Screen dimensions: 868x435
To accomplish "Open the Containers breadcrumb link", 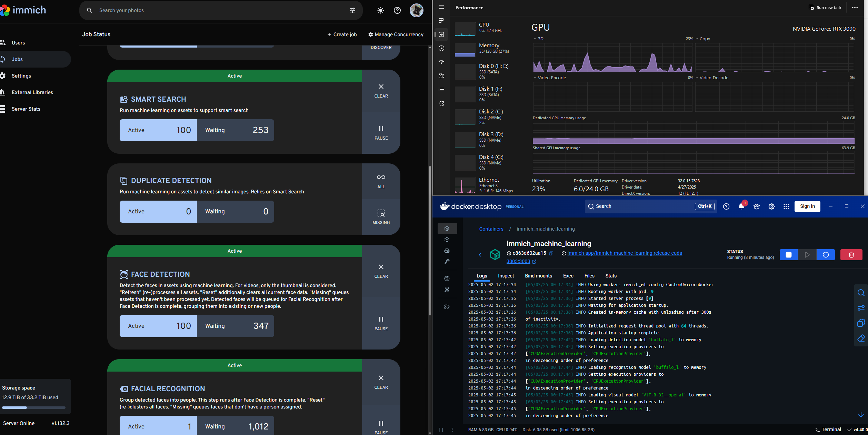I will click(x=491, y=229).
